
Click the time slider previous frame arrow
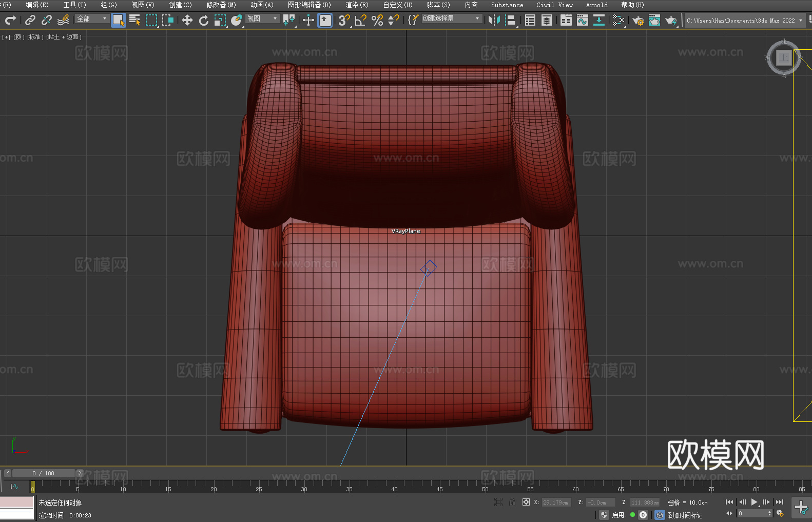pos(7,473)
